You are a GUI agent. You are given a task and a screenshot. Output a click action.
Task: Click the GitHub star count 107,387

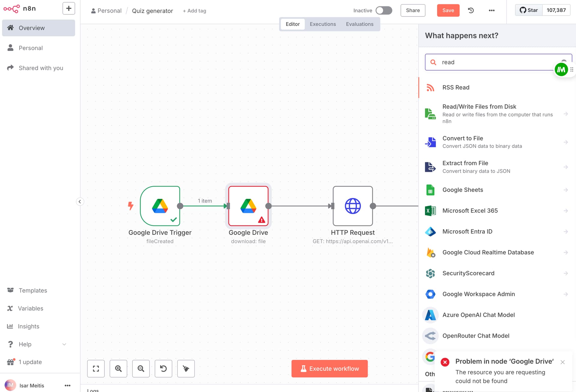point(556,10)
